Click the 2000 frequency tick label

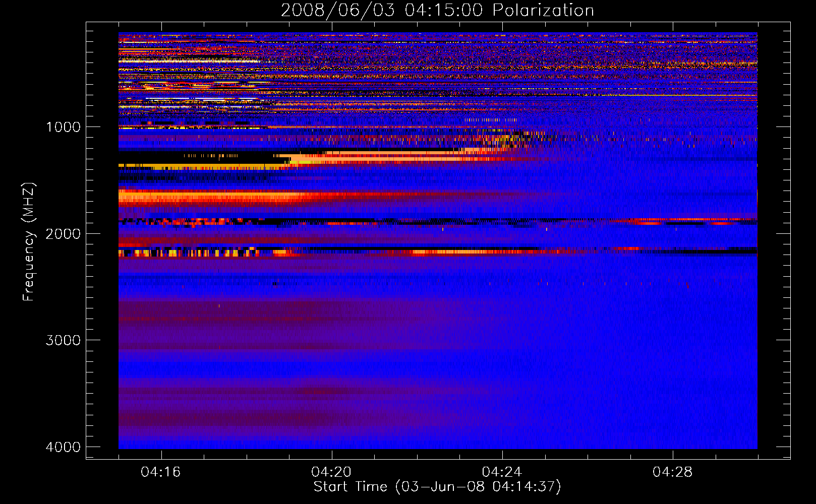63,234
